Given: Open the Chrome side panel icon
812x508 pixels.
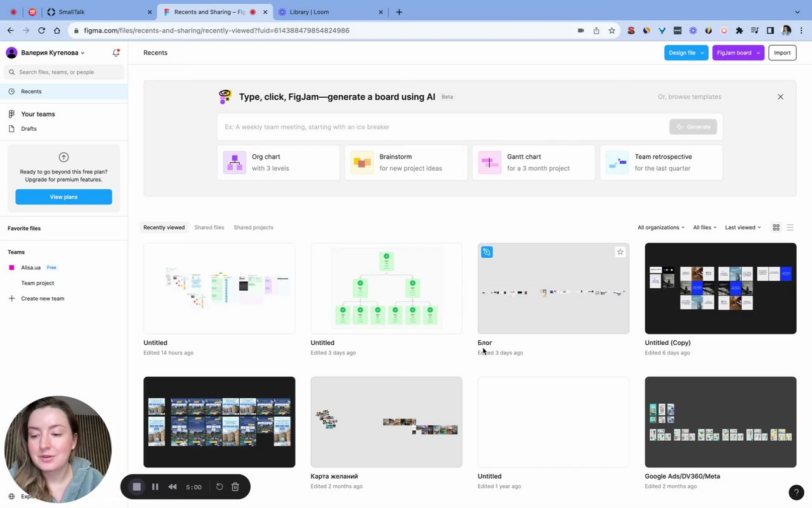Looking at the screenshot, I should (x=770, y=30).
